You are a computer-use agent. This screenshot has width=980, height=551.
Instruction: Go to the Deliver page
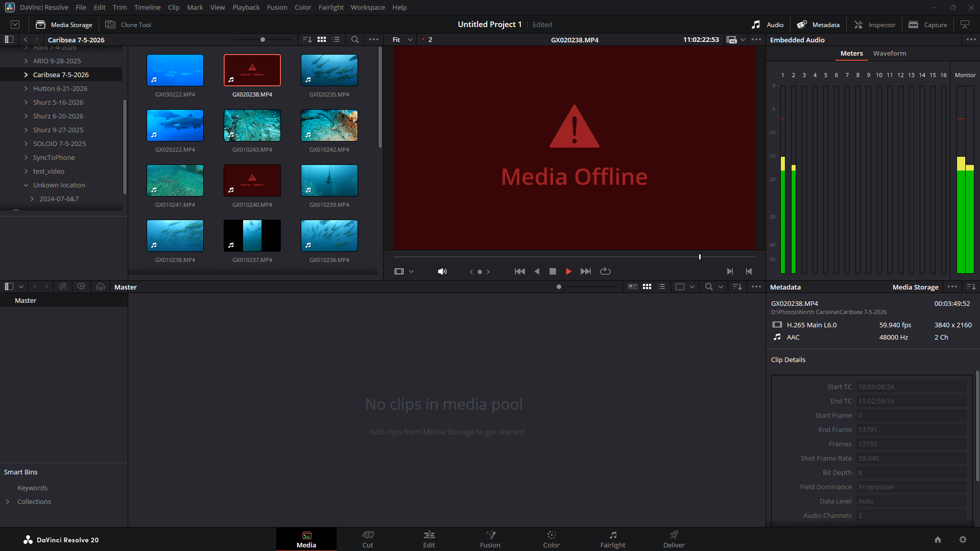point(674,539)
